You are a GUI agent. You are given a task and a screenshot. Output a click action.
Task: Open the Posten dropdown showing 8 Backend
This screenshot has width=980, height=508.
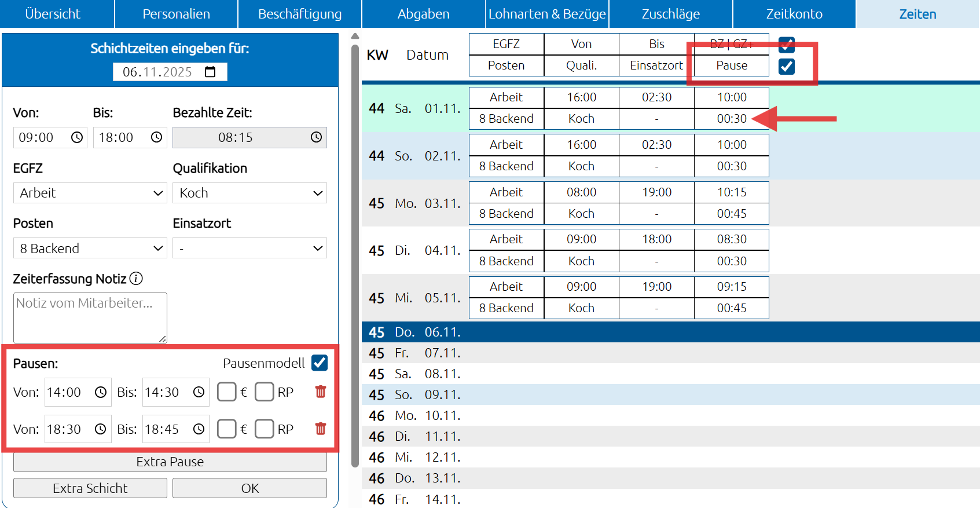click(90, 248)
